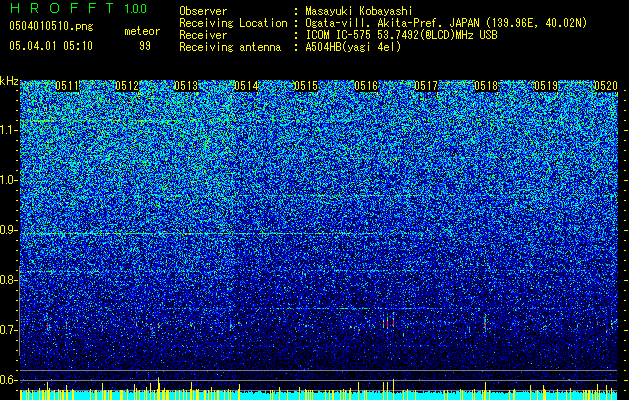
Task: Click the Ogata-vill. Akita-Pref. JAPAN location text
Action: point(446,23)
